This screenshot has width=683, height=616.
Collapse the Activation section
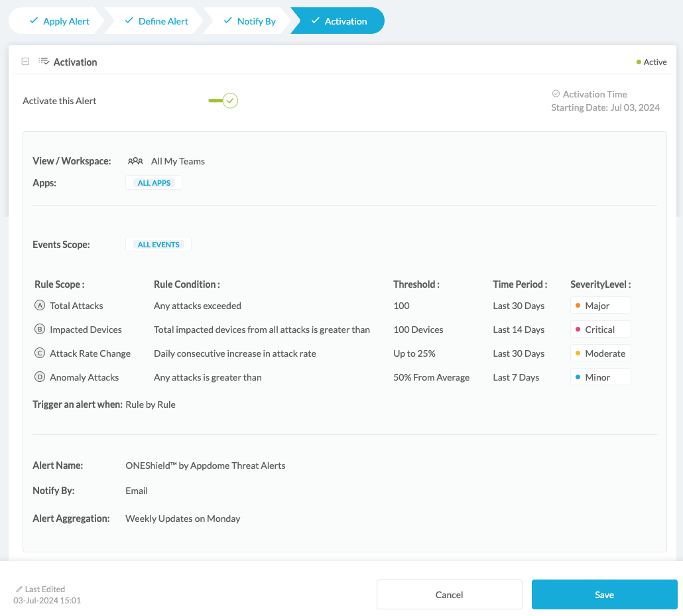(25, 62)
